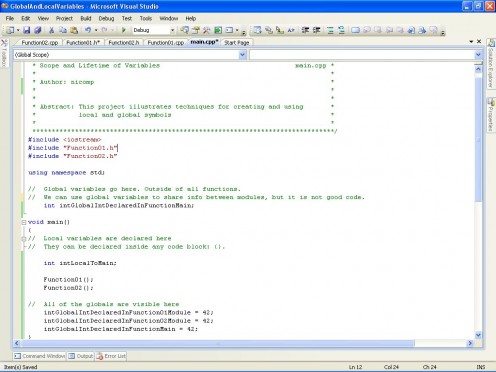496x372 pixels.
Task: Open the Project menu
Action: [64, 18]
